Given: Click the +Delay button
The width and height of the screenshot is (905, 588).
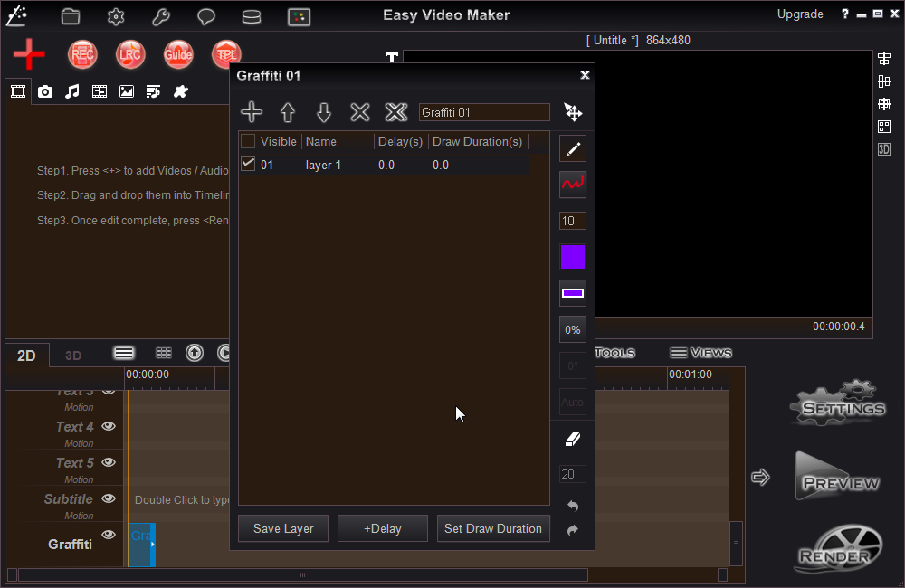Looking at the screenshot, I should [x=383, y=528].
